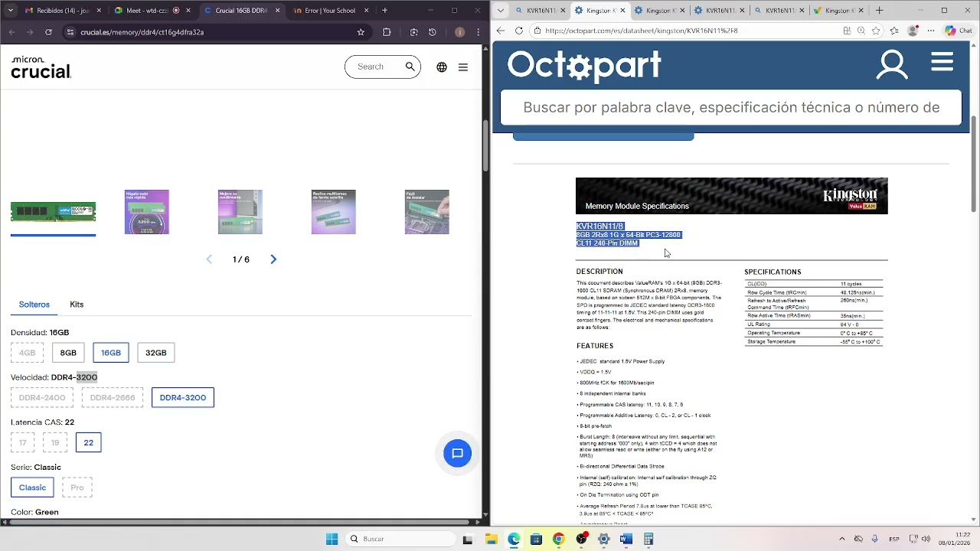Click the Kingston datasheet header banner

pos(732,196)
